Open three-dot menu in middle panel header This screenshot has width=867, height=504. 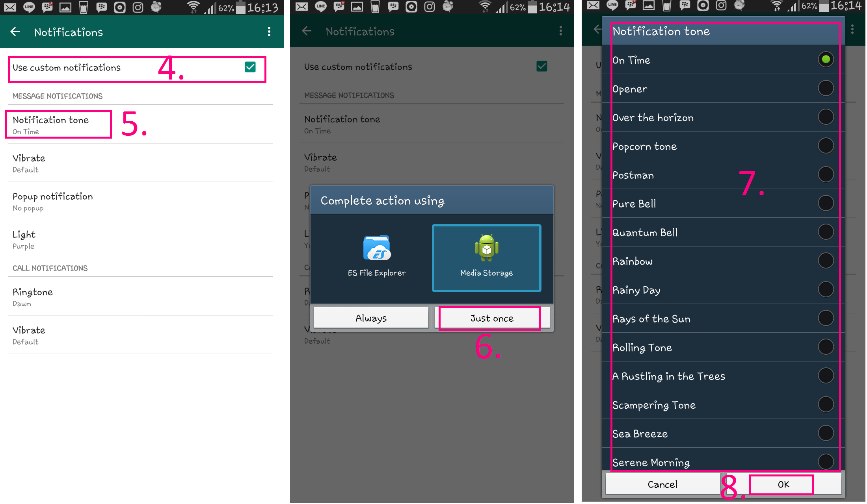[560, 31]
